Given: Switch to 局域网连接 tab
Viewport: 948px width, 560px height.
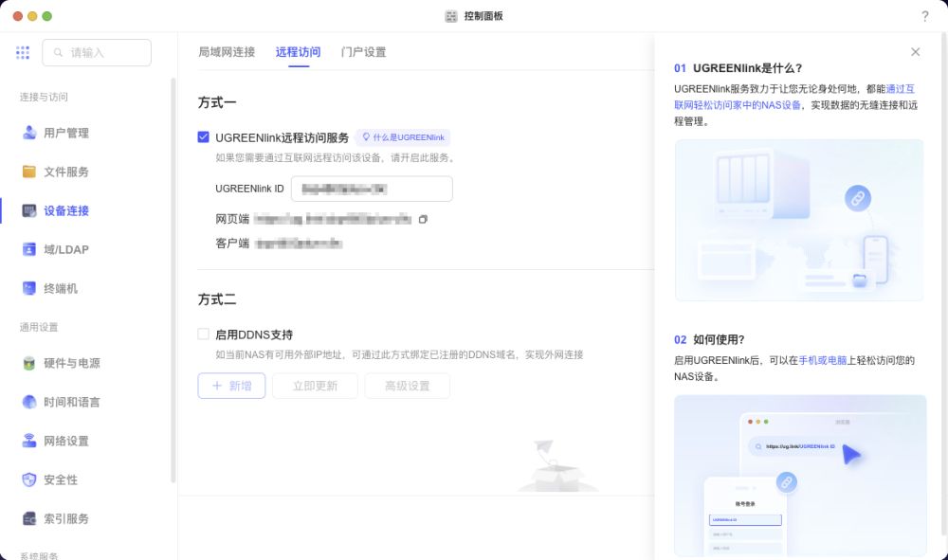Looking at the screenshot, I should click(x=227, y=52).
